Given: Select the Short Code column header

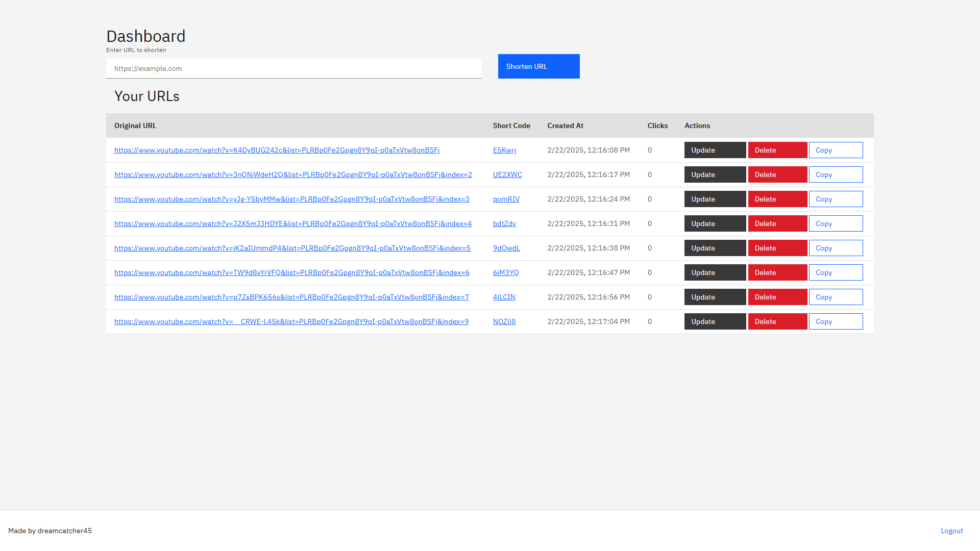Looking at the screenshot, I should point(511,126).
